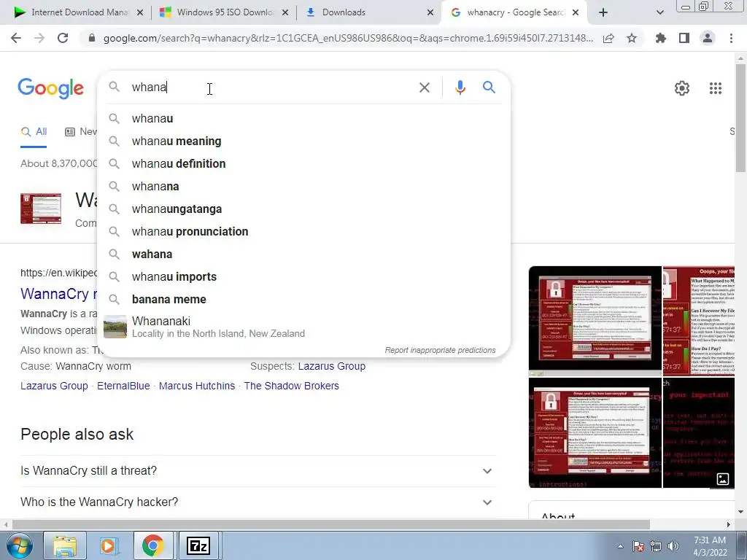747x560 pixels.
Task: Go back to the previous page
Action: [x=16, y=38]
